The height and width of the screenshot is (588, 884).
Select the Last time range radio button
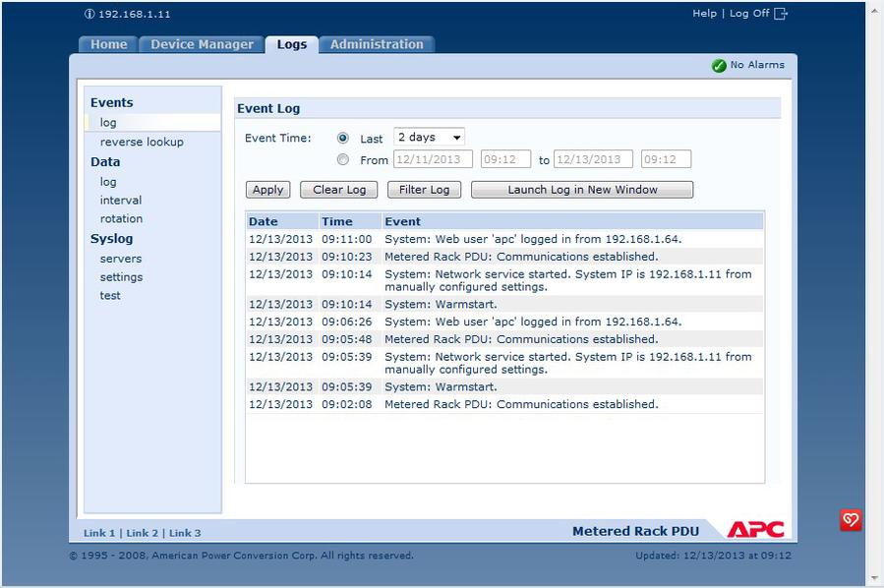(x=343, y=139)
